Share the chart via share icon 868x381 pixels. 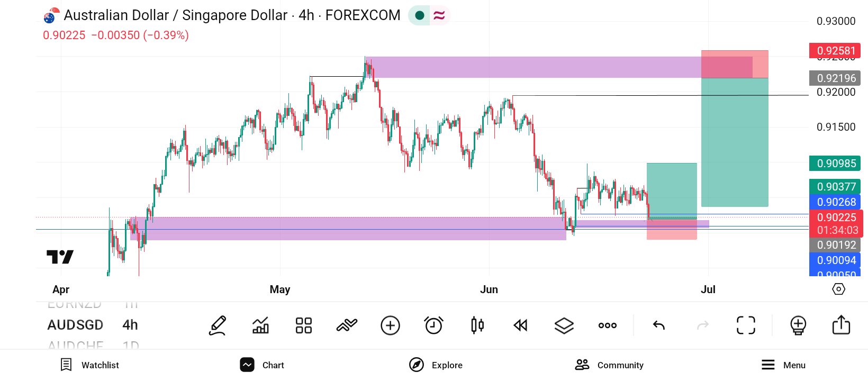(x=841, y=325)
